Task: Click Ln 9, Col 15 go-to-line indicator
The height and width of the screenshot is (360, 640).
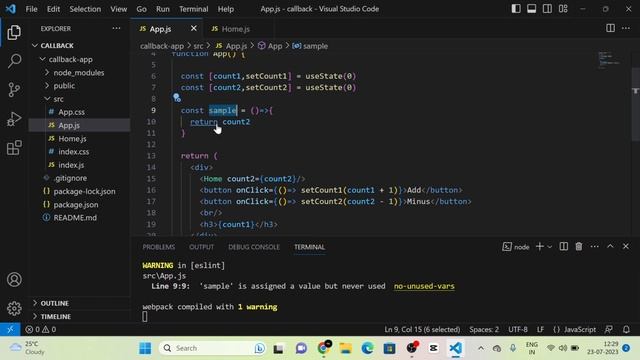Action: 422,329
